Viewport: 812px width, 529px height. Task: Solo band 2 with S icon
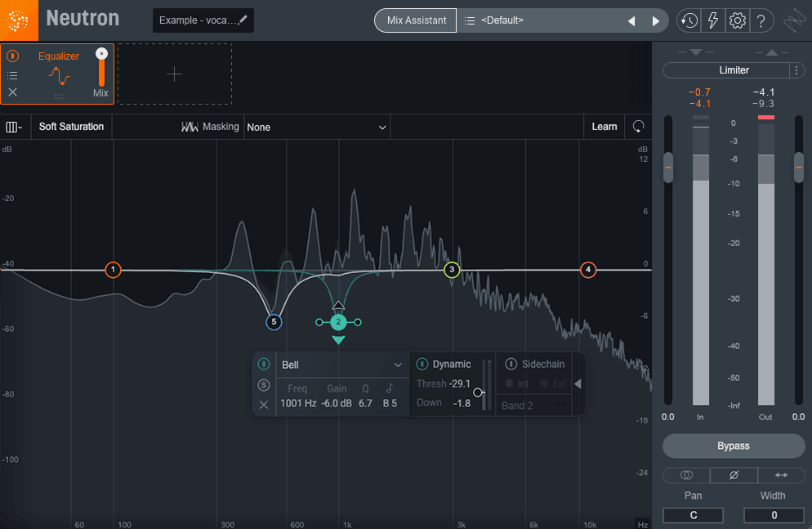pos(264,385)
